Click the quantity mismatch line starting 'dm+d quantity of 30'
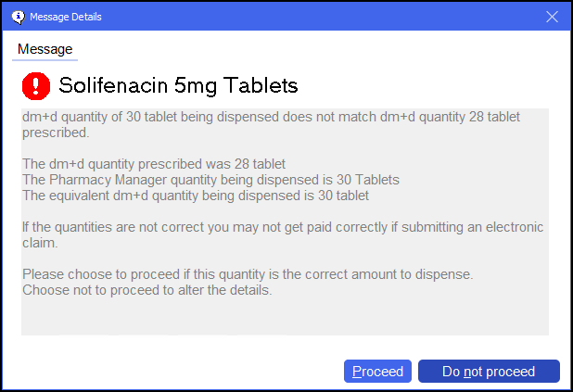 click(x=271, y=118)
